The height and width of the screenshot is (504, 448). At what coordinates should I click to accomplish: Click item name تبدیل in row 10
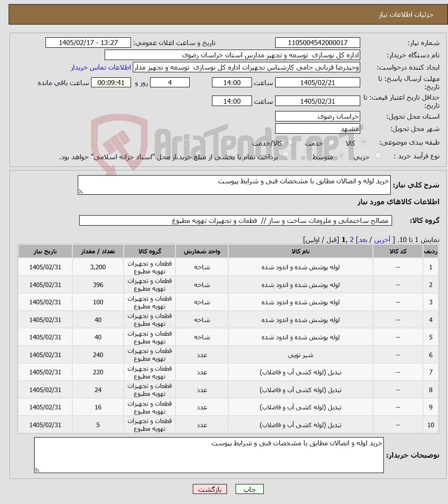click(x=301, y=425)
